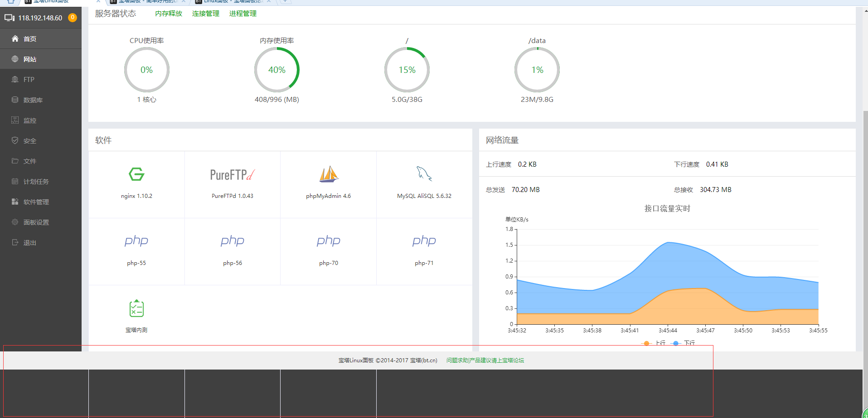Toggle the 上行 legend in traffic chart
868x418 pixels.
(654, 343)
